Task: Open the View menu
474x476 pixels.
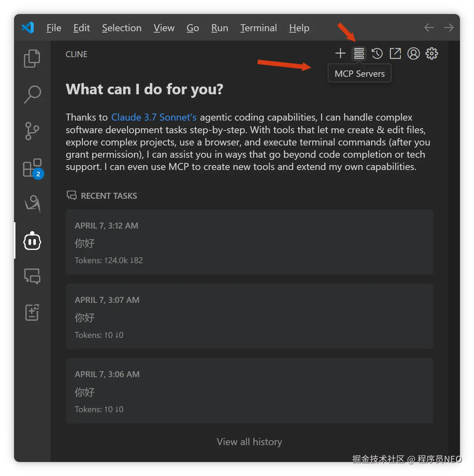Action: click(164, 28)
